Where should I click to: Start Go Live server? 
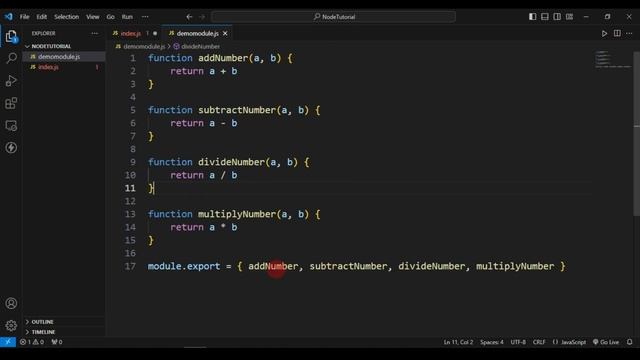606,342
